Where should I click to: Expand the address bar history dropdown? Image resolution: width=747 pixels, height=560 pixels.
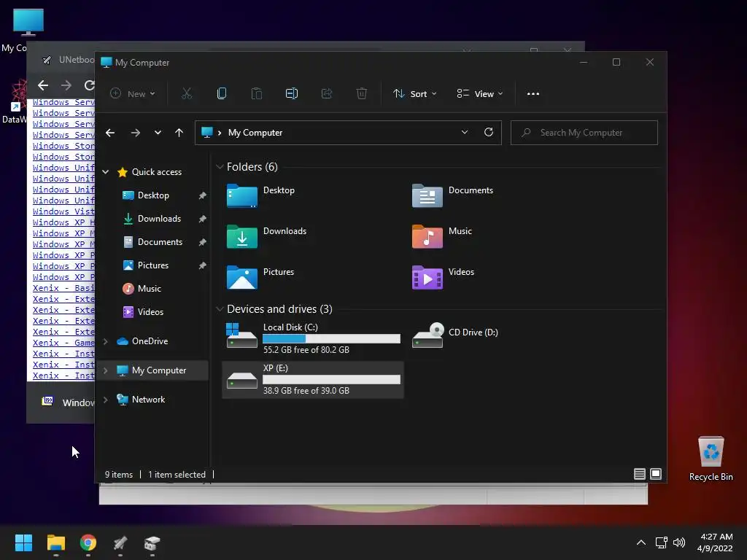pos(465,133)
